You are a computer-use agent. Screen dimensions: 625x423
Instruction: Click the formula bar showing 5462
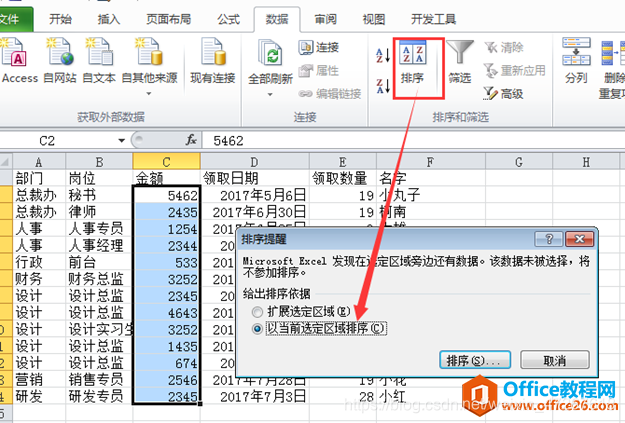tap(413, 140)
